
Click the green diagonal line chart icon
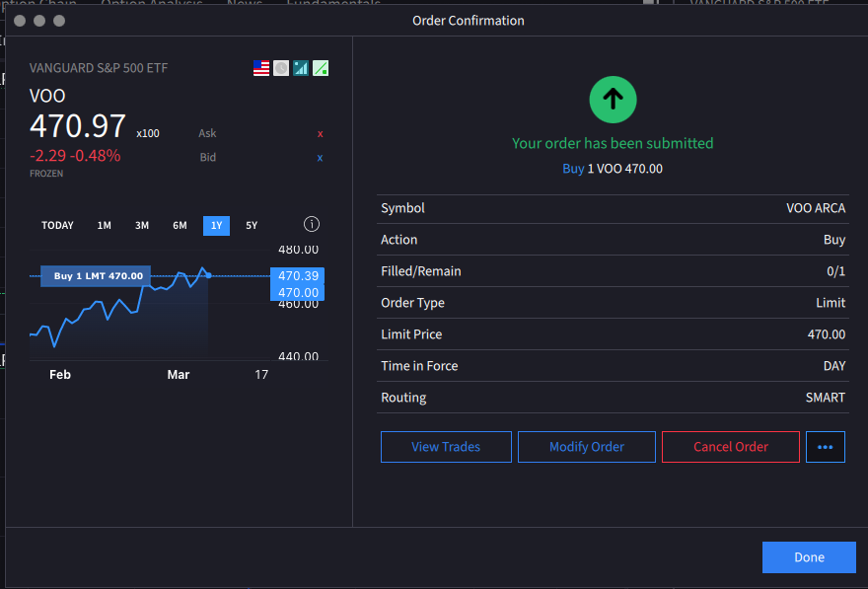[x=321, y=68]
